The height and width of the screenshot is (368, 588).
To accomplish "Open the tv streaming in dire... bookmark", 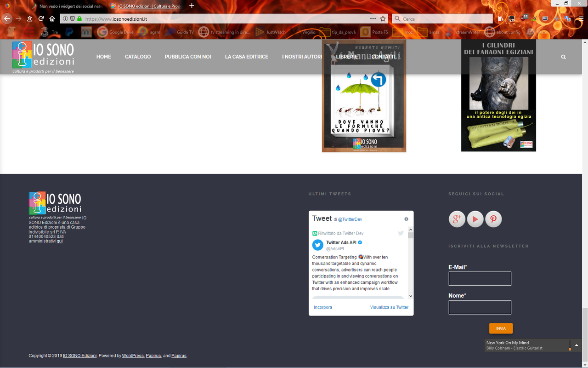I will click(x=224, y=32).
